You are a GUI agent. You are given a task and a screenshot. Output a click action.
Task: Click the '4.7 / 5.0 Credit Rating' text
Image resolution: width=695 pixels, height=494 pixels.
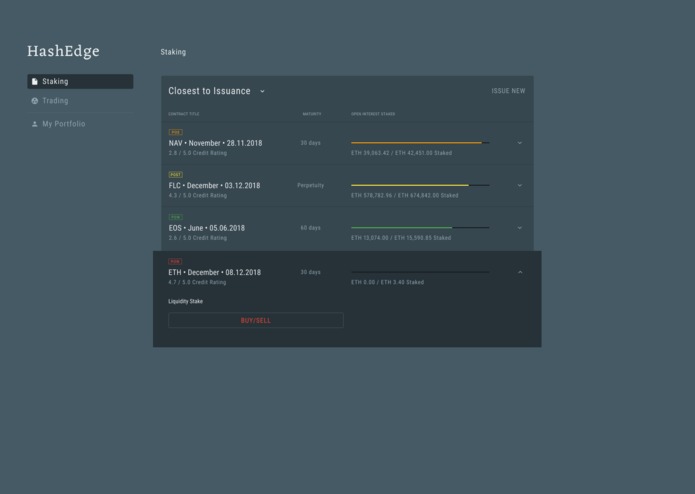[197, 282]
